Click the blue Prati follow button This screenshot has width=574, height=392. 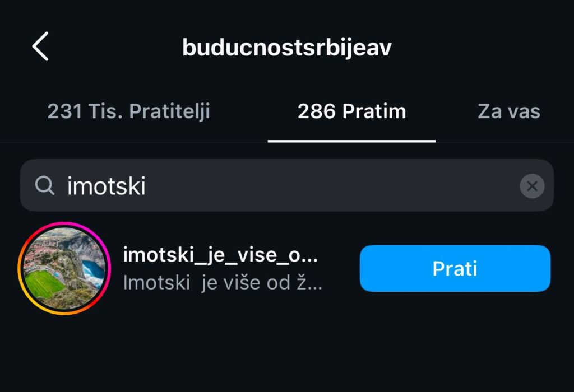tap(455, 268)
